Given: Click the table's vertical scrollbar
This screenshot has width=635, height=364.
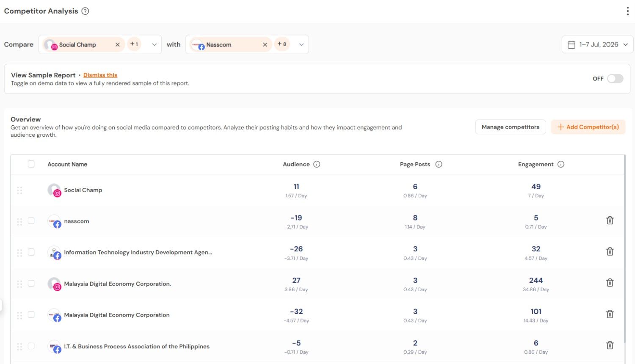Looking at the screenshot, I should 624,249.
